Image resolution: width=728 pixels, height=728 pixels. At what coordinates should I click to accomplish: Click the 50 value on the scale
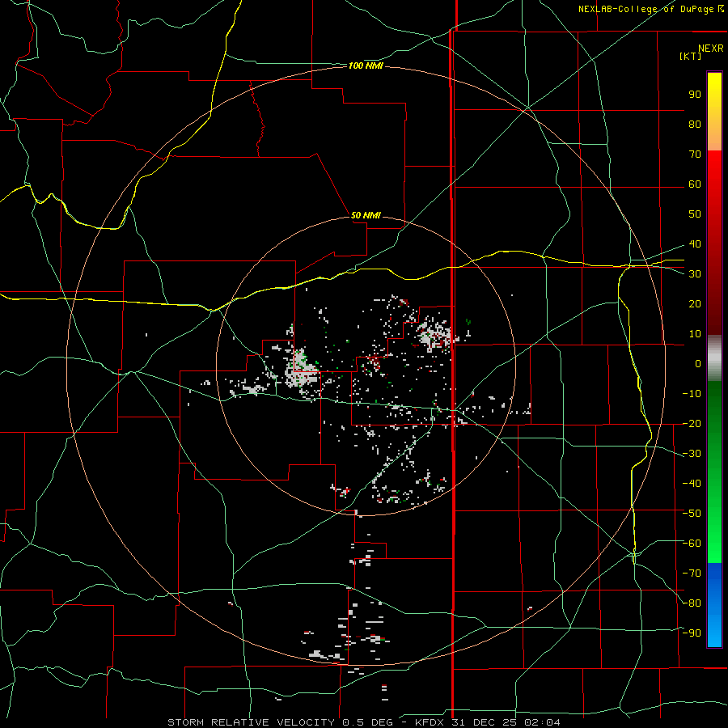click(695, 214)
